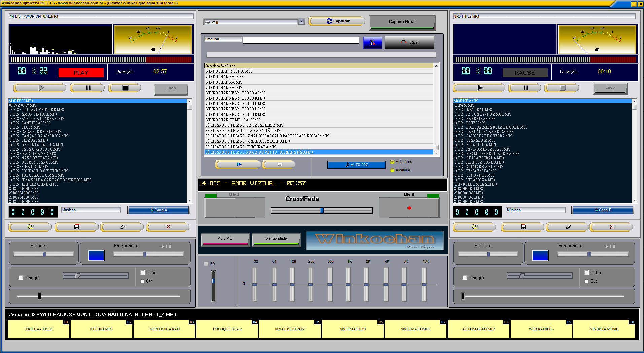Viewport: 644px width, 353px height.
Task: Click eraser icon to clear left playlist
Action: (x=122, y=227)
